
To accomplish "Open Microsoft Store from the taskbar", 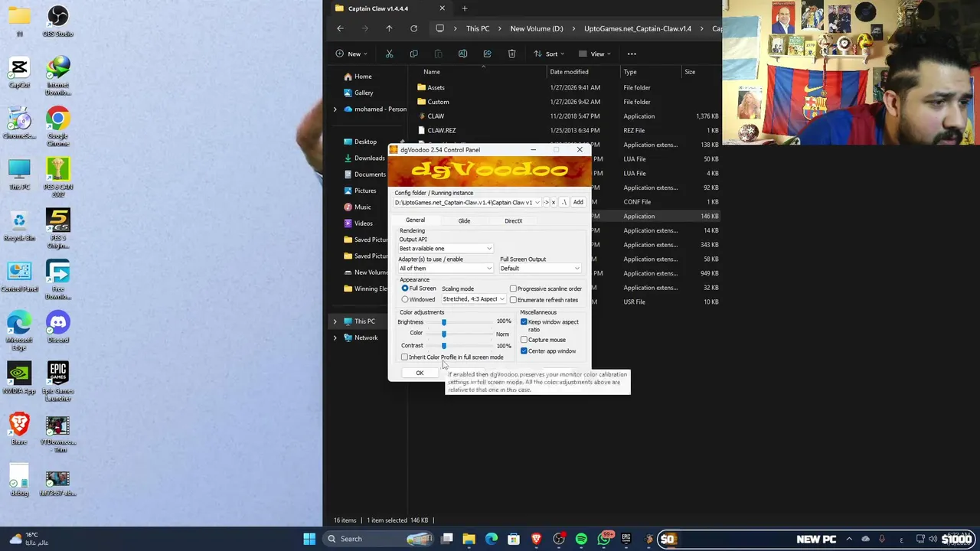I will 514,539.
